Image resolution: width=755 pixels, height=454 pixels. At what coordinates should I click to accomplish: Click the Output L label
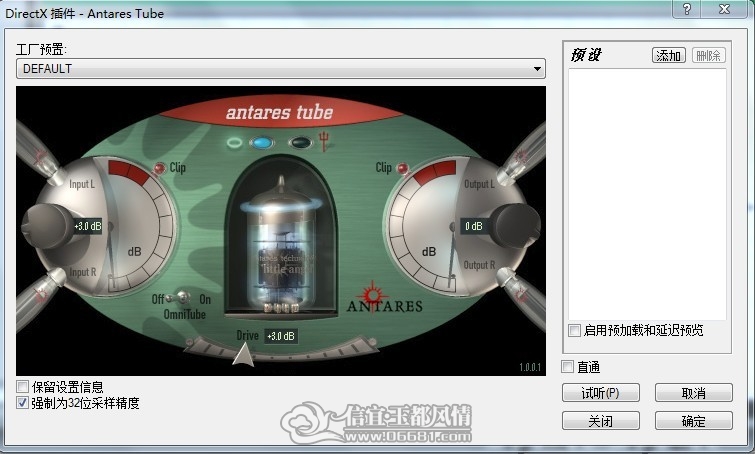pos(479,184)
